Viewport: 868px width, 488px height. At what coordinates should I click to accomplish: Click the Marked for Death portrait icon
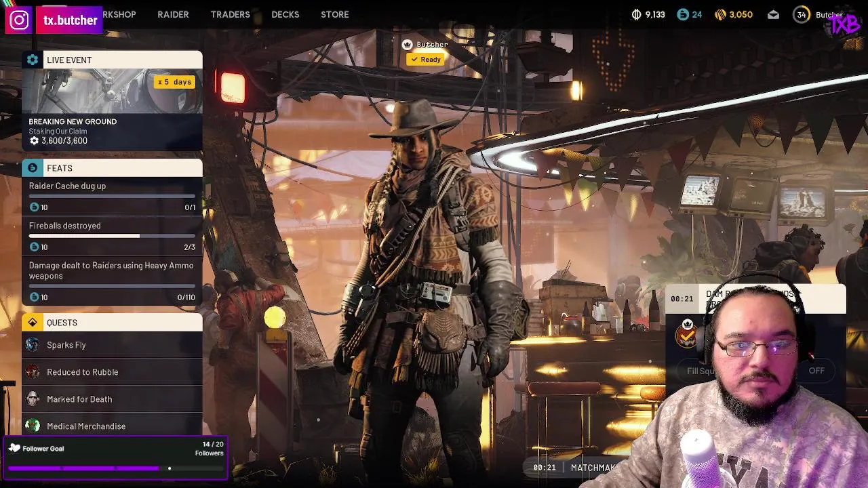(x=33, y=399)
